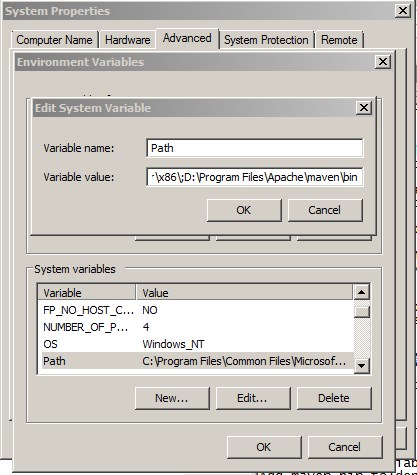Click New... under System variables
The width and height of the screenshot is (417, 475).
[x=172, y=398]
